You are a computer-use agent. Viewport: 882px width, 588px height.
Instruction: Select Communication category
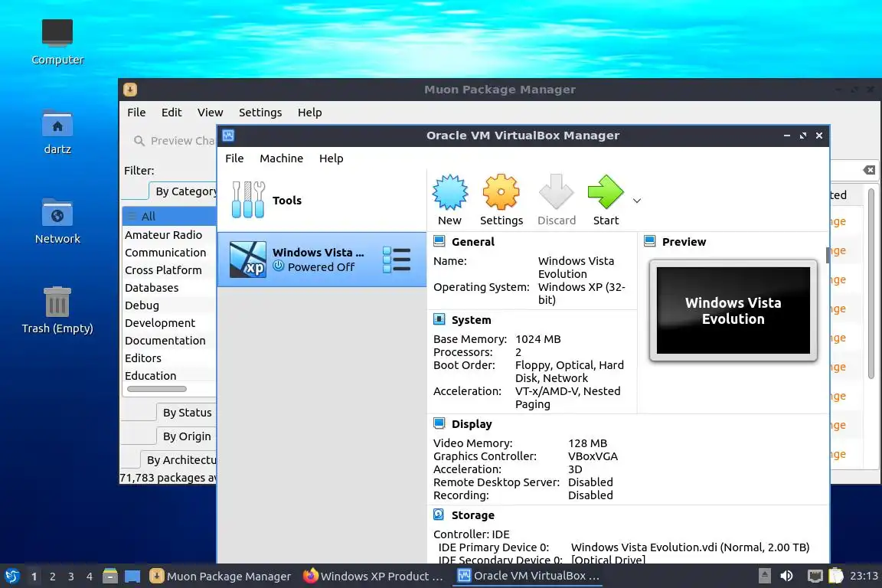coord(169,253)
